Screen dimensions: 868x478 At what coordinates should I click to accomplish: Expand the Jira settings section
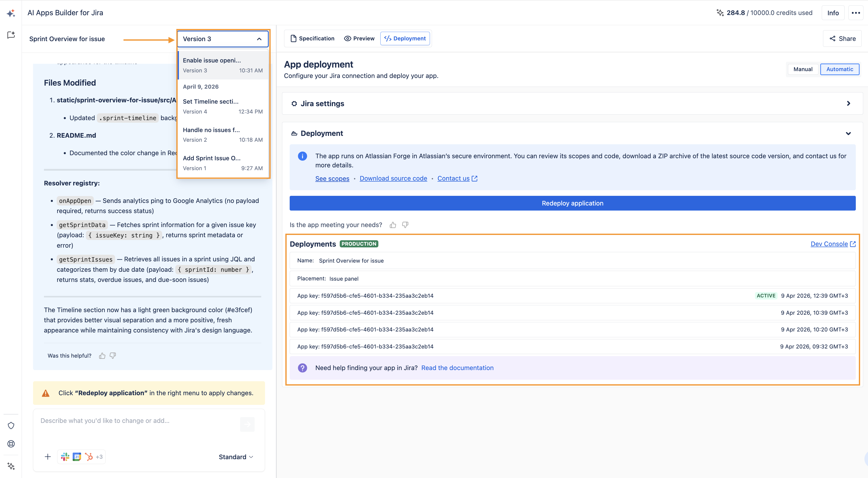tap(572, 104)
